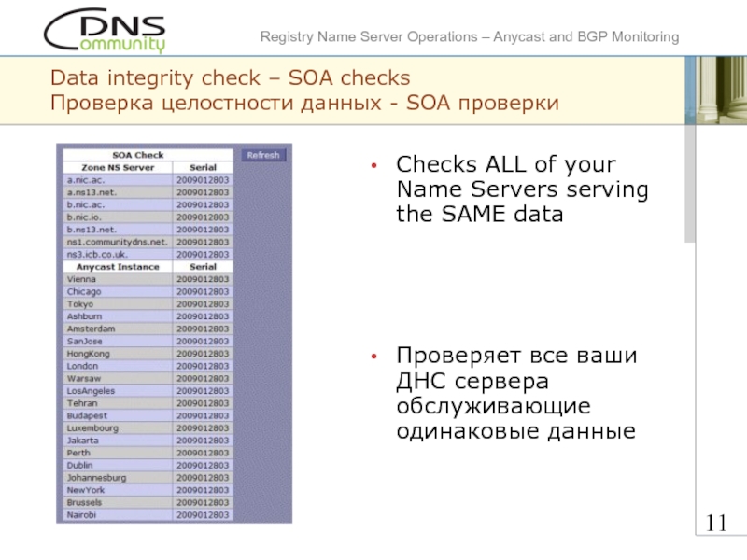Image resolution: width=747 pixels, height=560 pixels.
Task: Click the Zone NS Server column header
Action: 118,168
